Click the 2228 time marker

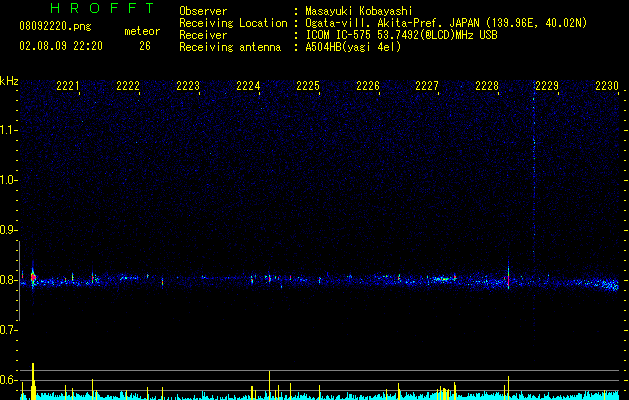coord(487,86)
